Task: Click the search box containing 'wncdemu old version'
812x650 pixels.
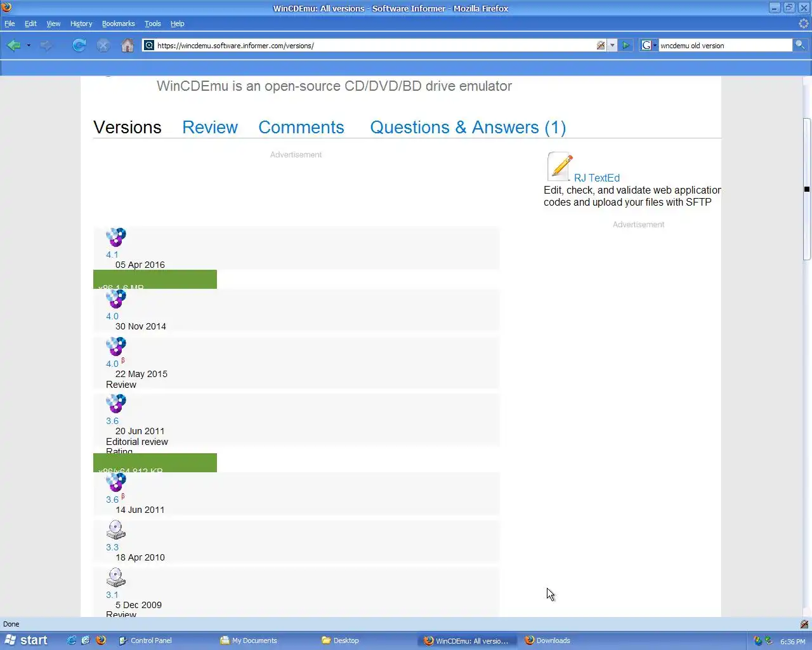Action: pyautogui.click(x=725, y=45)
